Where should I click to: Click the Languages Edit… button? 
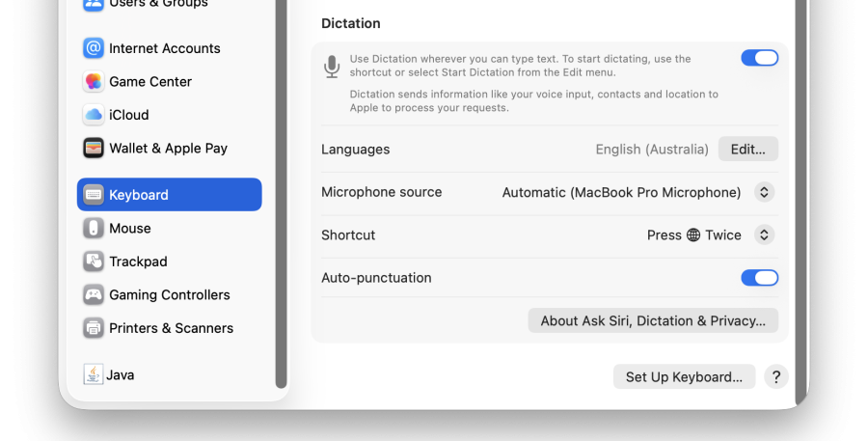click(x=747, y=149)
